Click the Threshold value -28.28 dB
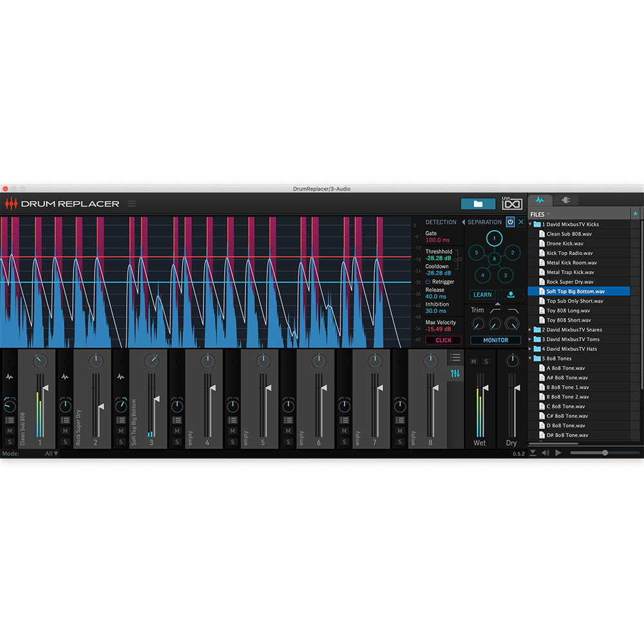The width and height of the screenshot is (644, 644). pyautogui.click(x=438, y=258)
